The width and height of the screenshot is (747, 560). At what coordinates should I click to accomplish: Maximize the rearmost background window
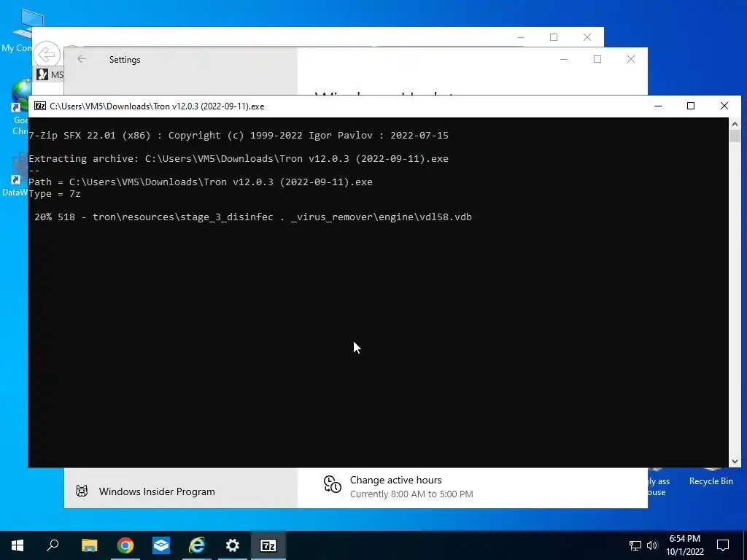coord(554,37)
